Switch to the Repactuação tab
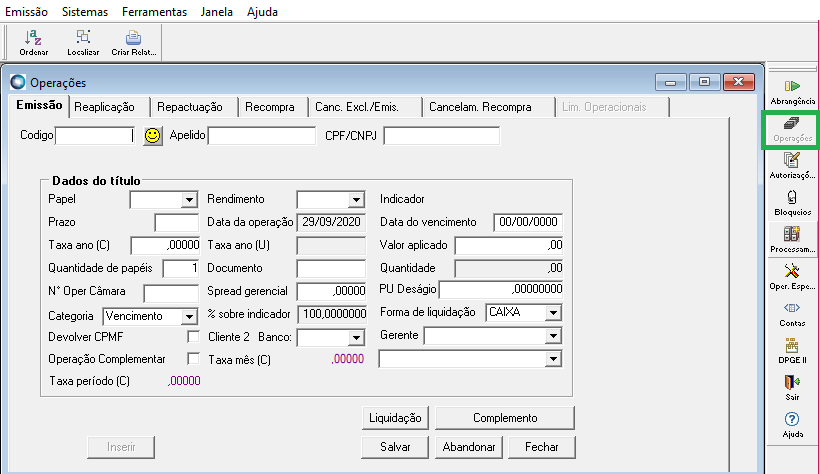Viewport: 820px width, 474px height. [x=194, y=107]
